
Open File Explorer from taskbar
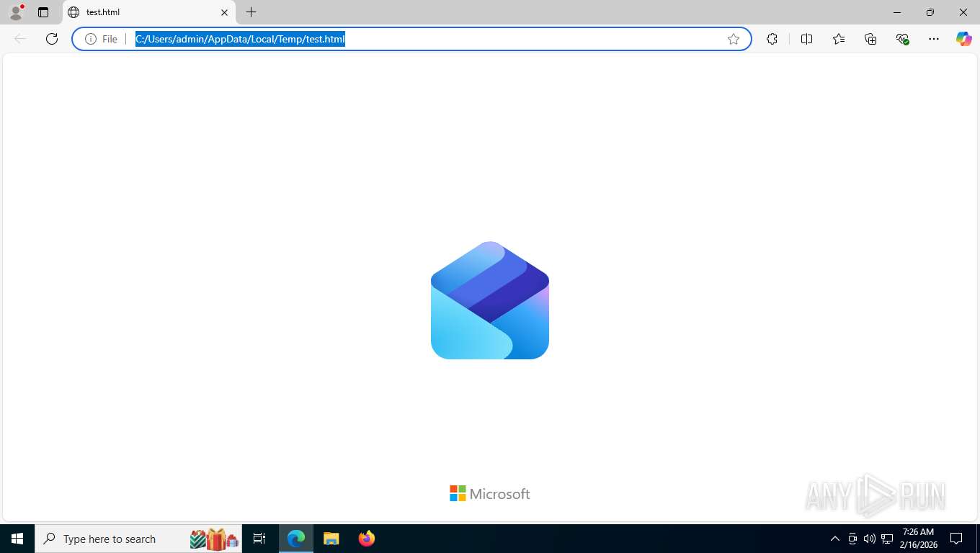point(331,539)
